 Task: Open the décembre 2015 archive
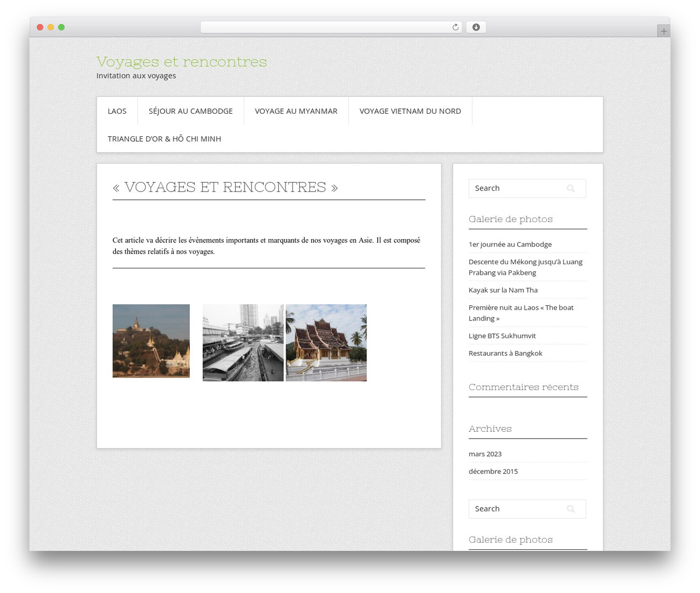493,472
